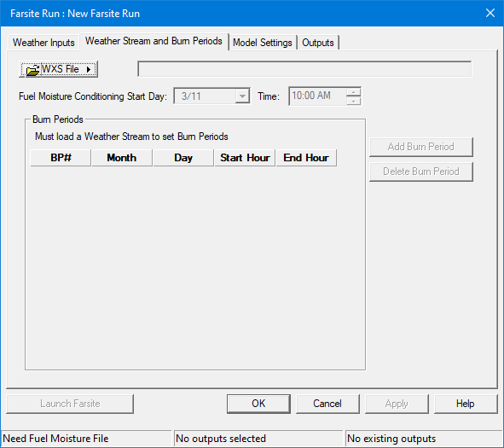504x448 pixels.
Task: Click the End Hour column header
Action: [306, 158]
